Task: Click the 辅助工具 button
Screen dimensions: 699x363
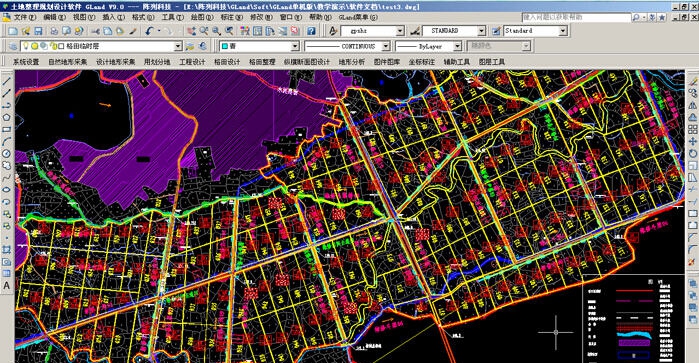Action: (x=456, y=62)
